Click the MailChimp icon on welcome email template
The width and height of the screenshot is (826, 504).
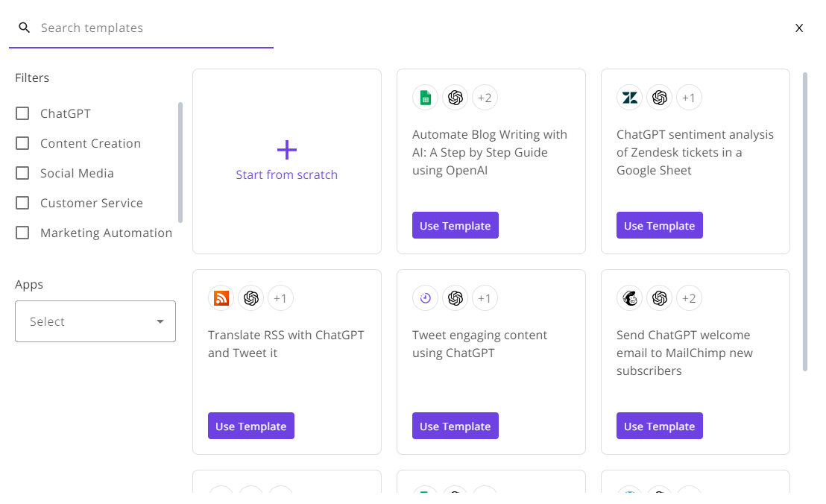pyautogui.click(x=630, y=298)
